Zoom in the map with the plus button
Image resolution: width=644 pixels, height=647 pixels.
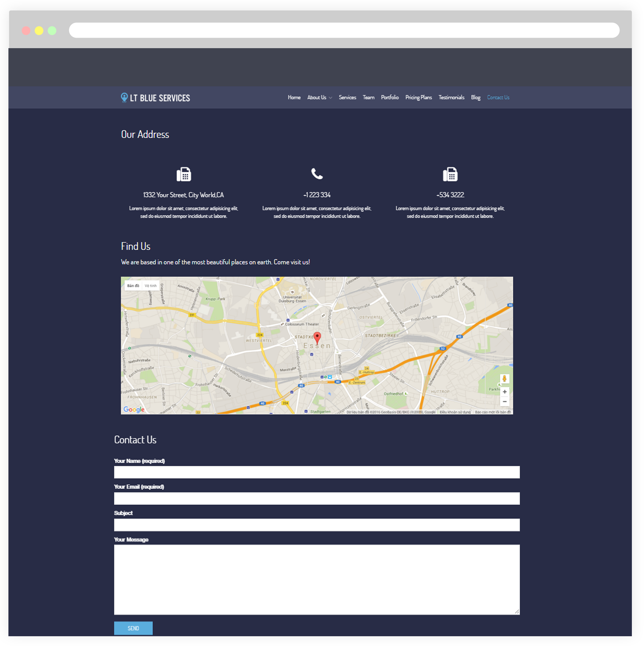tap(504, 392)
